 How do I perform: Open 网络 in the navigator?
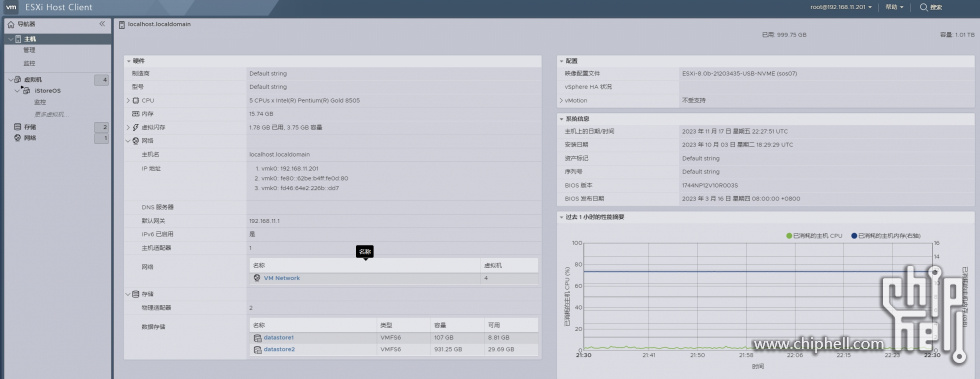(30, 138)
